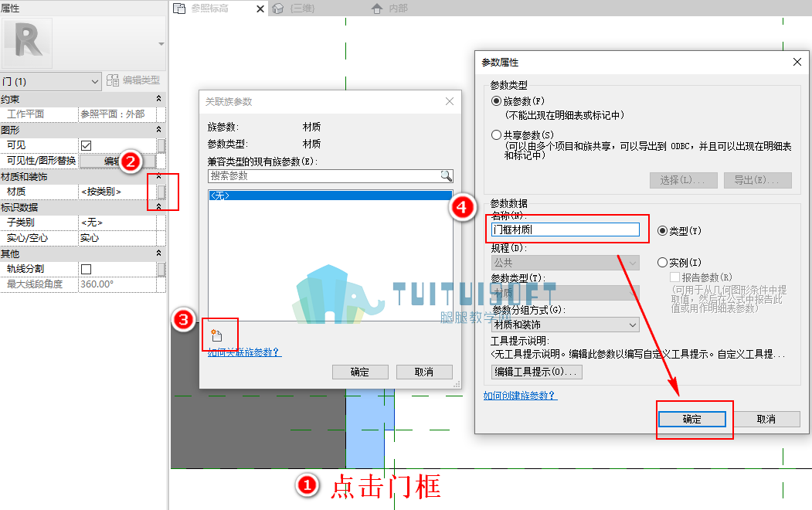Open the 规程 dropdown showing 公共
This screenshot has width=812, height=510.
[565, 263]
